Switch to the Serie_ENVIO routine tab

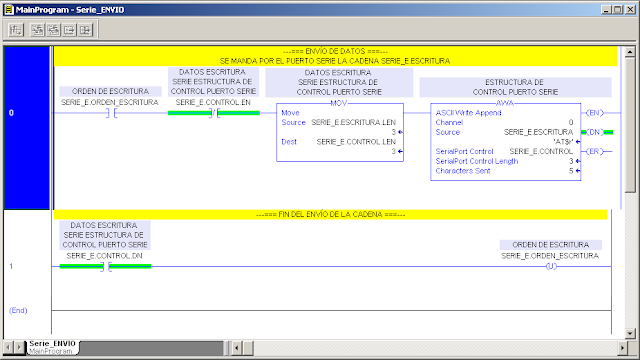pyautogui.click(x=53, y=347)
